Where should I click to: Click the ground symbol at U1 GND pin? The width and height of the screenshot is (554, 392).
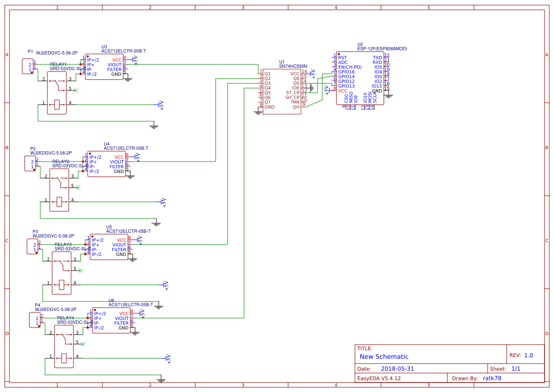tap(258, 113)
